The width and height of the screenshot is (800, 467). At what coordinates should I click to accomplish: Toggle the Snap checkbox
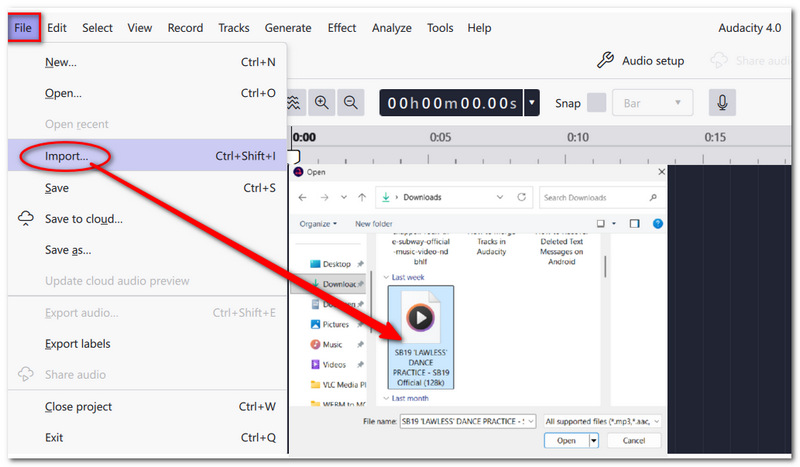[x=596, y=103]
